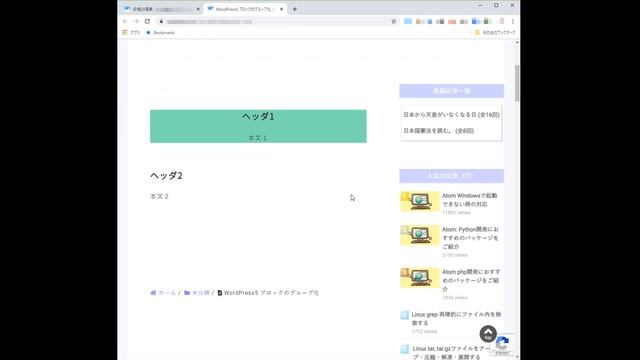640x360 pixels.
Task: Switch to the first browser tab
Action: (162, 9)
